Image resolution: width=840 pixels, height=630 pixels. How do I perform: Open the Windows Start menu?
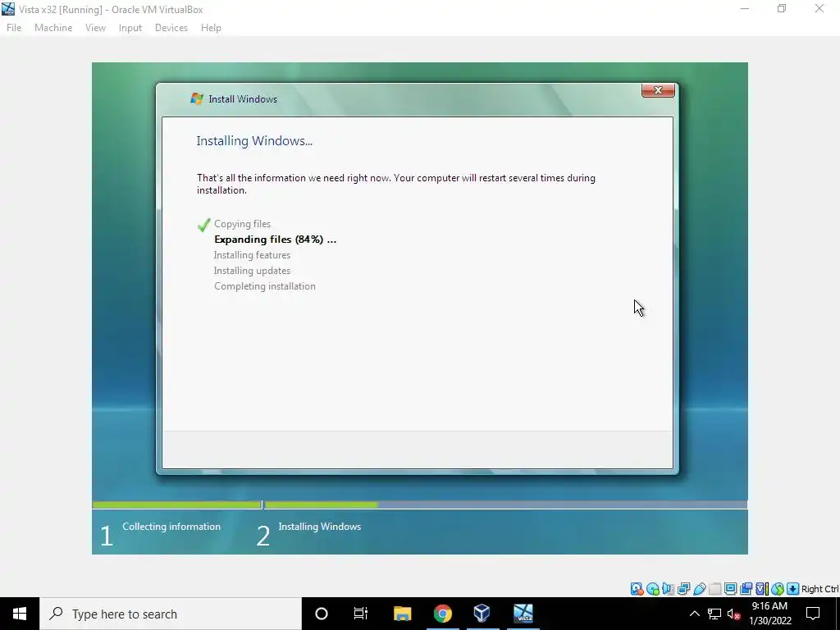[x=20, y=614]
